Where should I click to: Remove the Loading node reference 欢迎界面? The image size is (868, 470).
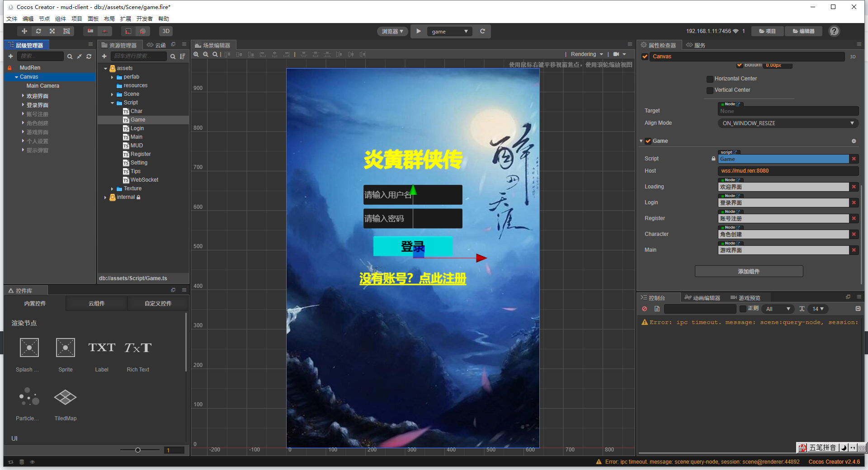click(x=854, y=187)
